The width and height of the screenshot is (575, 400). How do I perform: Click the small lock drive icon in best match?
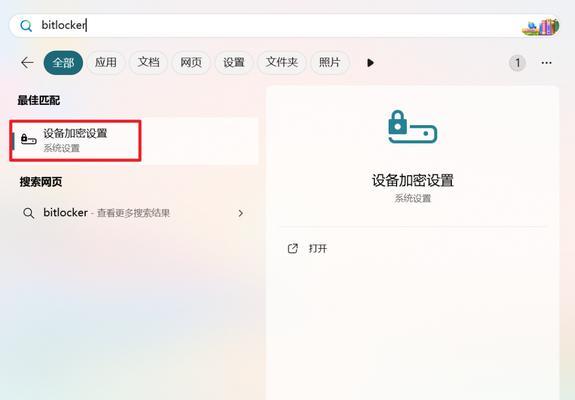[x=29, y=139]
